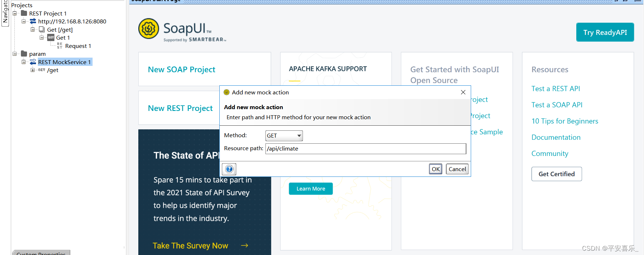Select the param project label
Screen dimensions: 644x255
tap(37, 54)
